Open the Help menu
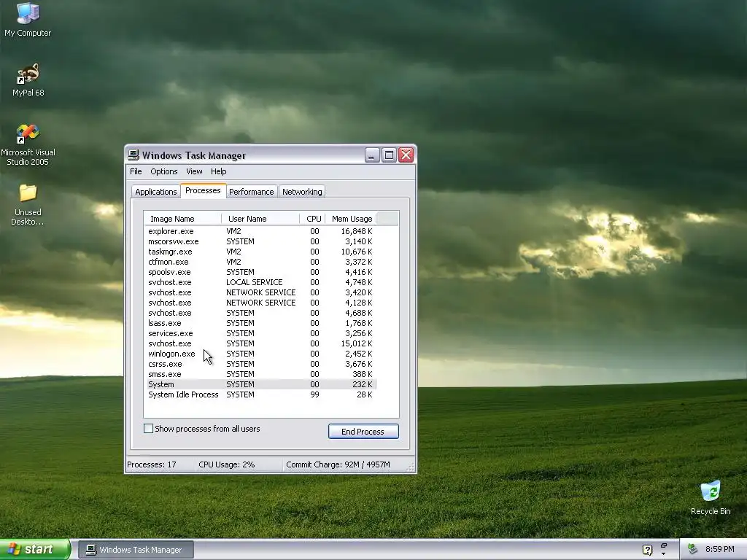 [219, 171]
